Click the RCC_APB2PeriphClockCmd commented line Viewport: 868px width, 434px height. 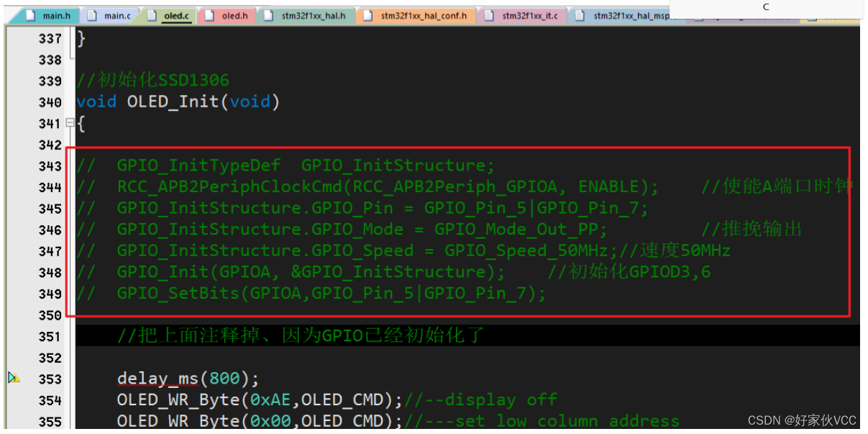click(x=367, y=187)
